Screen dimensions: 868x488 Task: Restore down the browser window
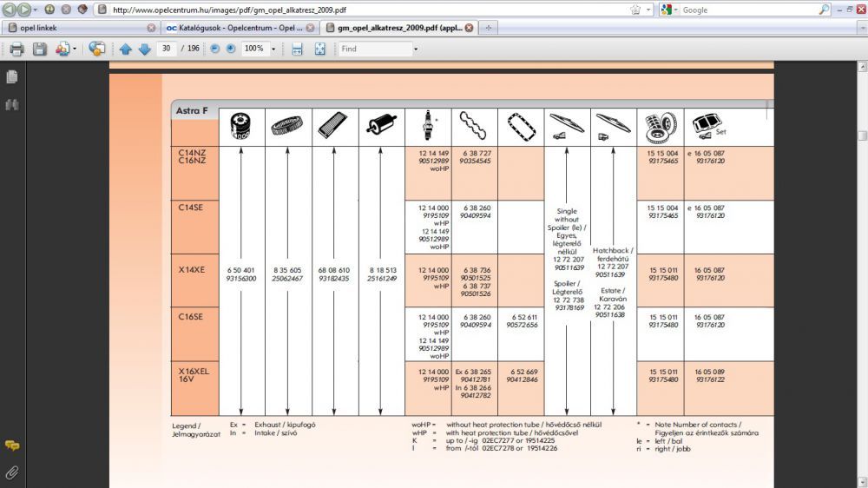[x=851, y=10]
